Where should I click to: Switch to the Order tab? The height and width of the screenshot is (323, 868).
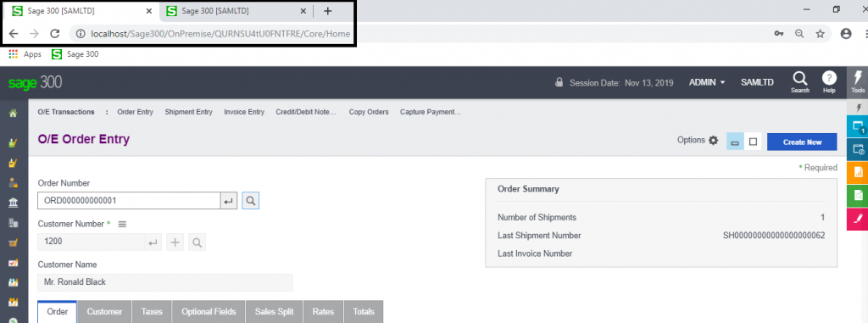(x=58, y=312)
